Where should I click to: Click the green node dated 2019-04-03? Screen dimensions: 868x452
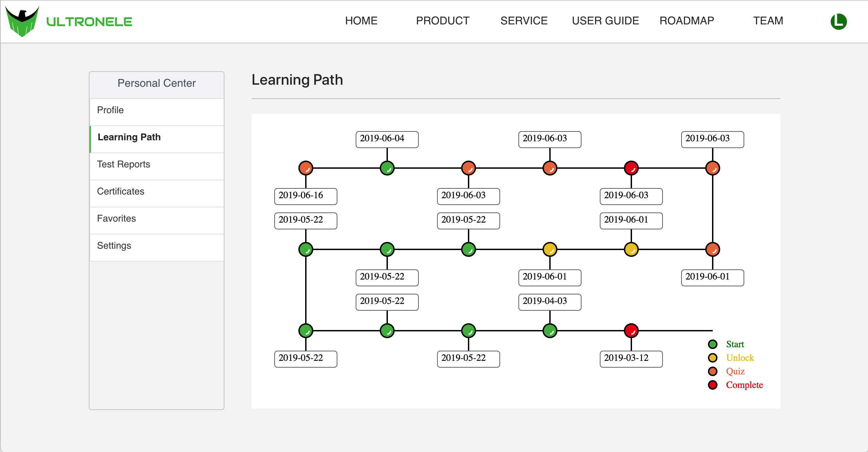550,331
